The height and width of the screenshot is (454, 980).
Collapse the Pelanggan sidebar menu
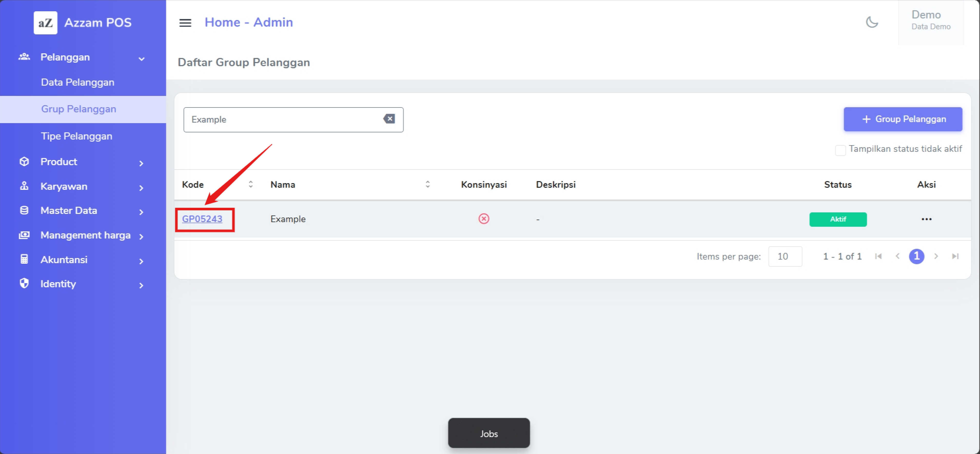click(x=142, y=58)
